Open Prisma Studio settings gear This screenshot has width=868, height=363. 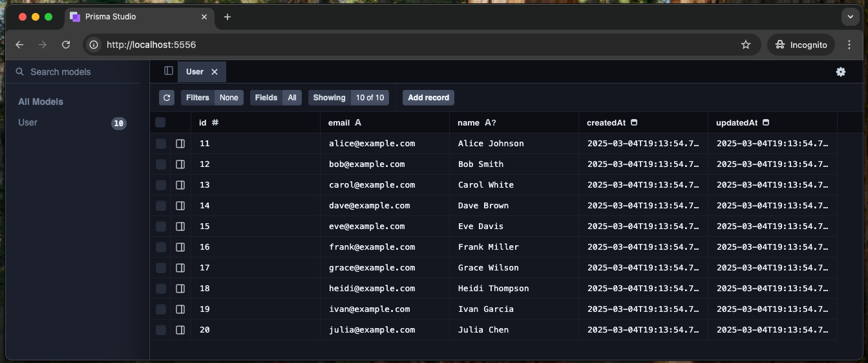pyautogui.click(x=841, y=72)
